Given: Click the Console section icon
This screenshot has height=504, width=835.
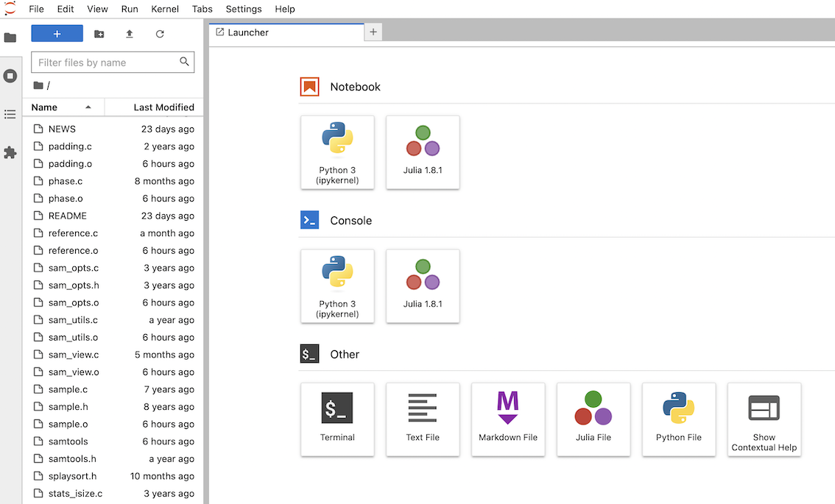Looking at the screenshot, I should tap(309, 220).
